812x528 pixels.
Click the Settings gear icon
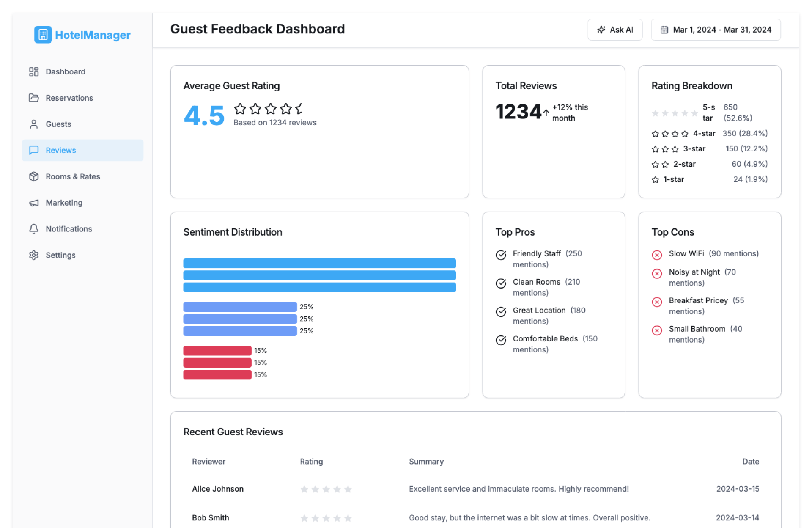[x=34, y=255]
